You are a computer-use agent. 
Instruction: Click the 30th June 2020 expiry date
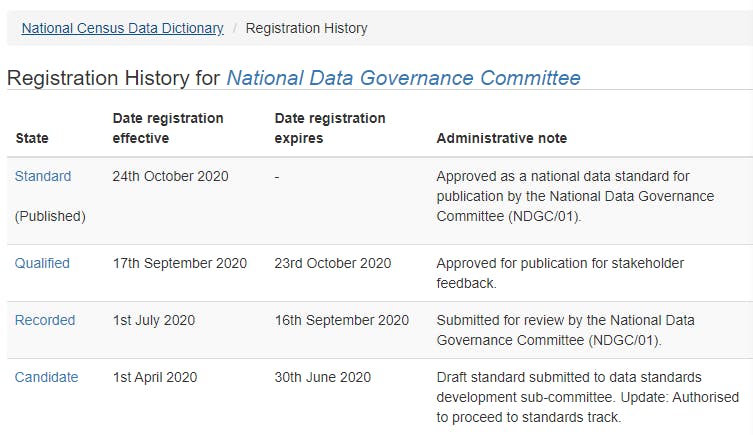pos(323,377)
